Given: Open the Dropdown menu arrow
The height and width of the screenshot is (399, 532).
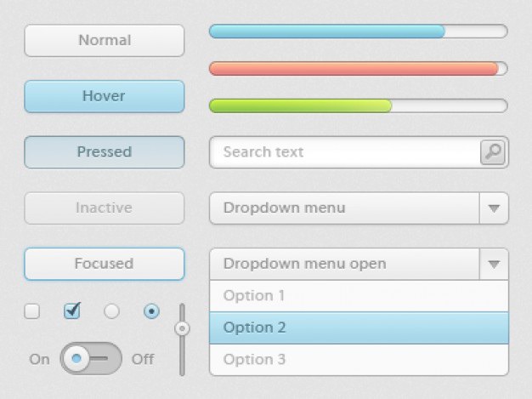Looking at the screenshot, I should pos(494,208).
